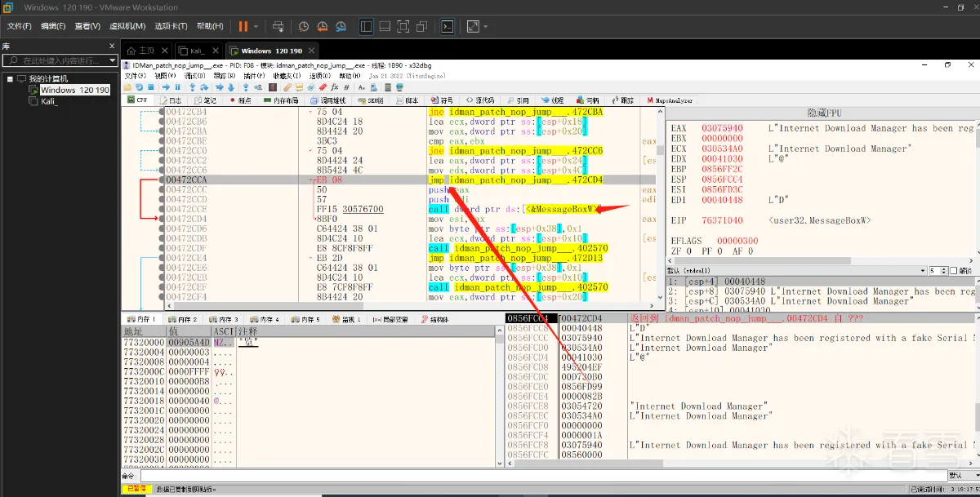Open x32dbg 插件(P) menu
980x497 pixels.
click(254, 76)
